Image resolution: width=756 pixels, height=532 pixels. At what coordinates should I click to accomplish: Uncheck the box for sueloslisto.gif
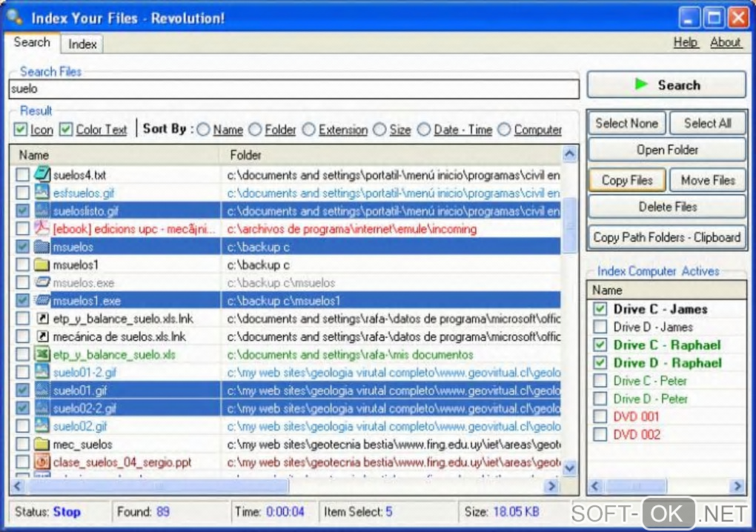tap(22, 210)
